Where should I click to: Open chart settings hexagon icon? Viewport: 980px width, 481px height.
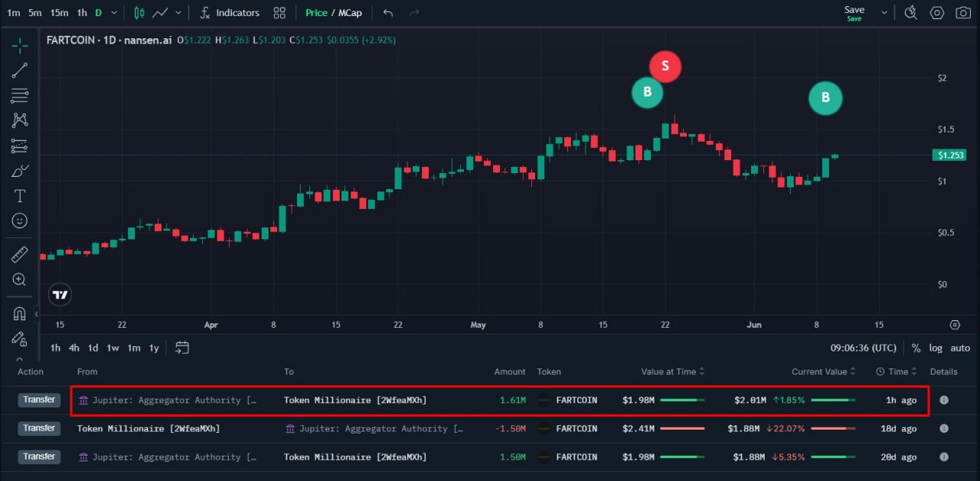[936, 13]
